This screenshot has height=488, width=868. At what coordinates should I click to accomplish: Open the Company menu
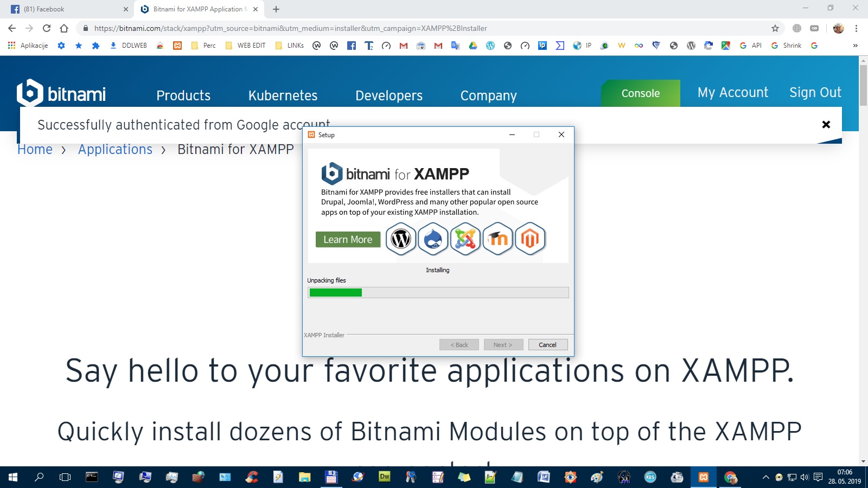click(x=489, y=95)
